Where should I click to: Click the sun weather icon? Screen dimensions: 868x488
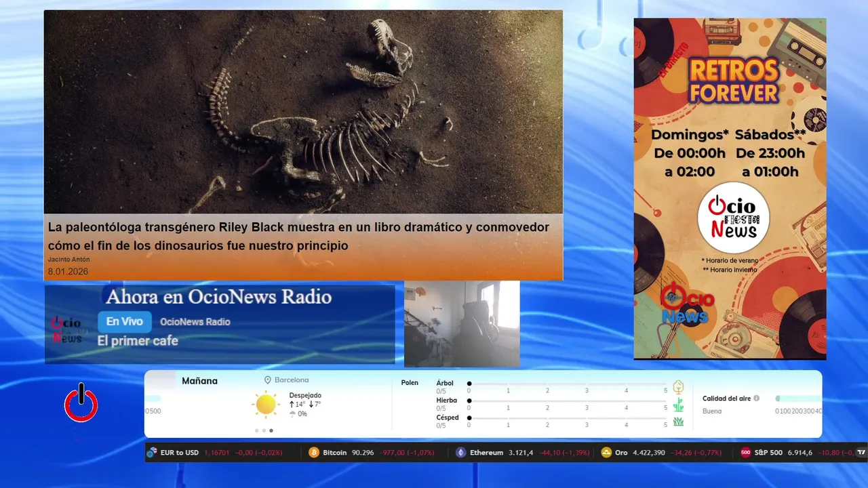266,405
